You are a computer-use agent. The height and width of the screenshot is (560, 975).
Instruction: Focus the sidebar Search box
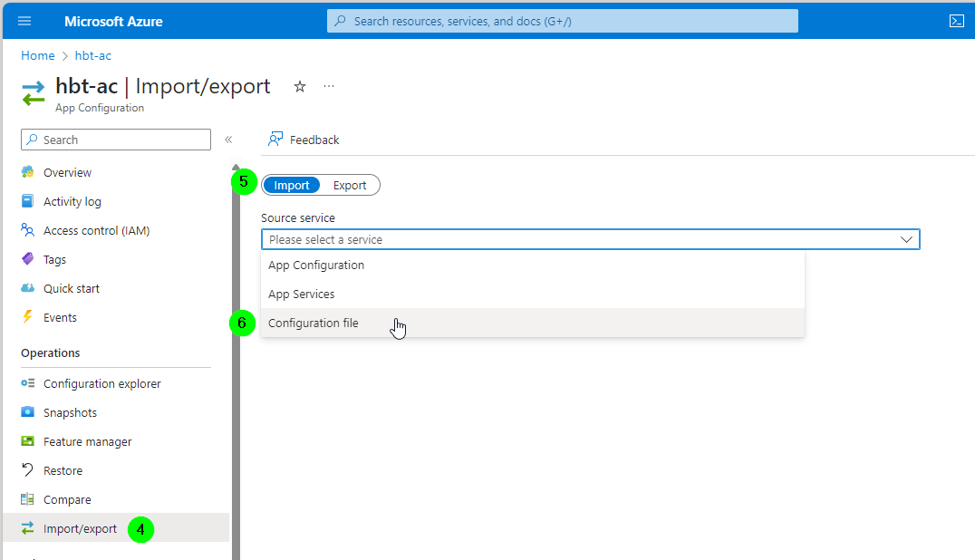(x=116, y=140)
